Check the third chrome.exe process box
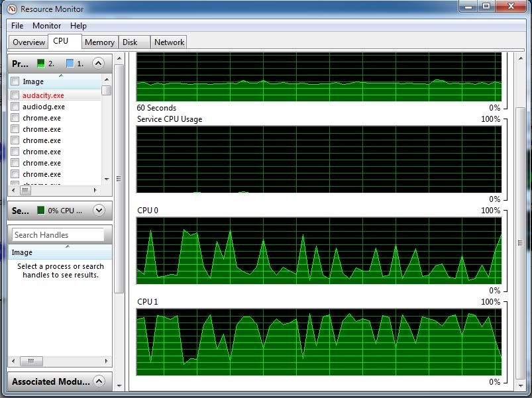The image size is (532, 398). 15,140
